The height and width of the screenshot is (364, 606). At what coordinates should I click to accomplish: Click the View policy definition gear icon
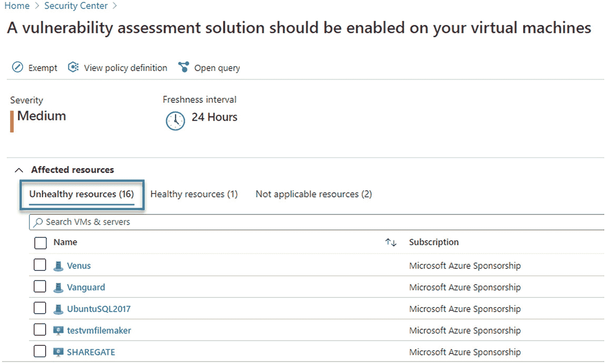point(73,67)
